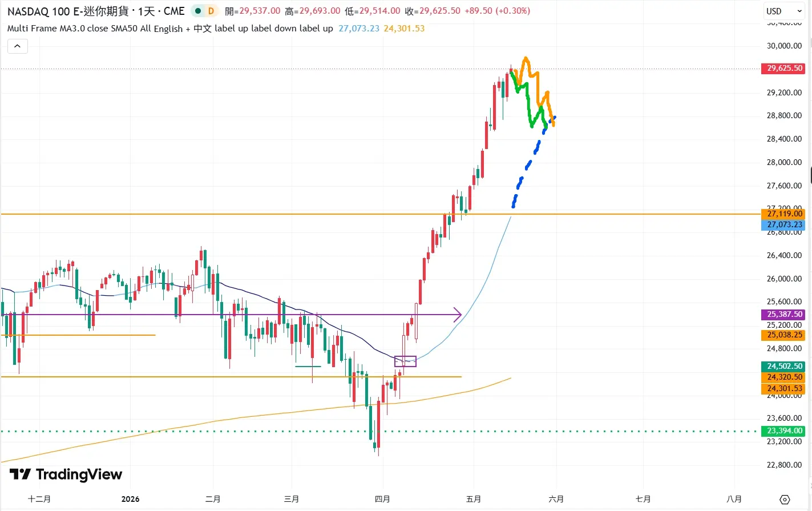Click the 四月 time axis label
Image resolution: width=812 pixels, height=511 pixels.
382,499
